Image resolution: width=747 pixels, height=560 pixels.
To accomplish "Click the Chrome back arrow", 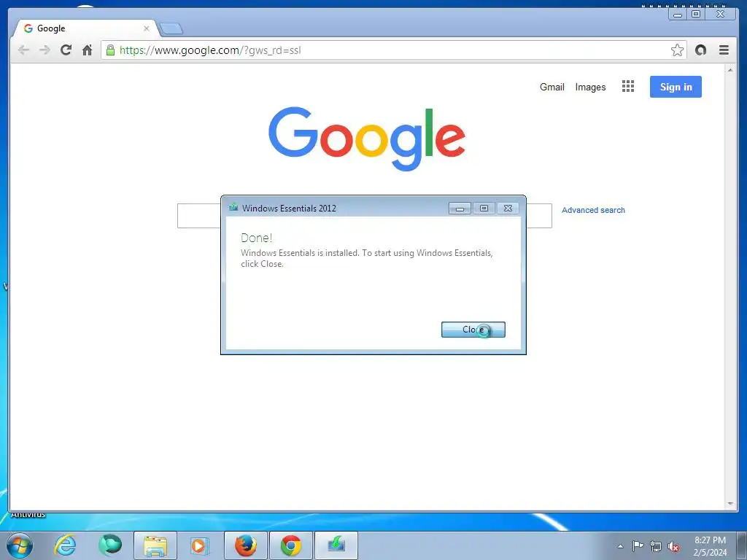I will pos(23,50).
